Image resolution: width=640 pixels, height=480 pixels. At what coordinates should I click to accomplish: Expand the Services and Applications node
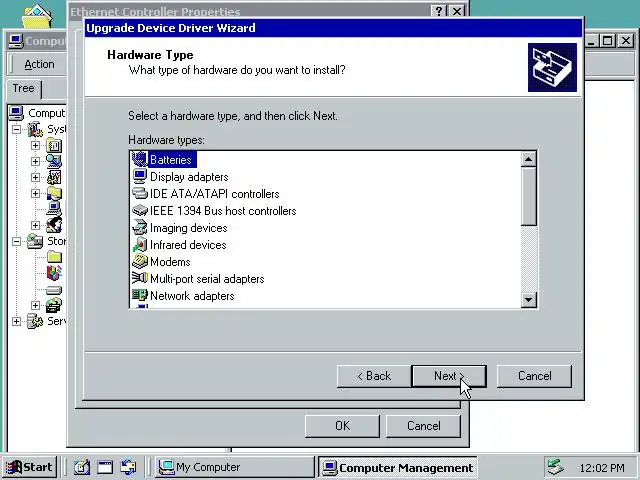pos(16,321)
